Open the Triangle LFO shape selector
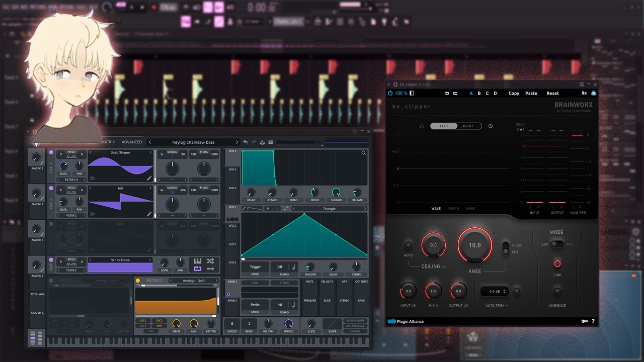Viewport: 644px width, 362px height. click(x=329, y=209)
